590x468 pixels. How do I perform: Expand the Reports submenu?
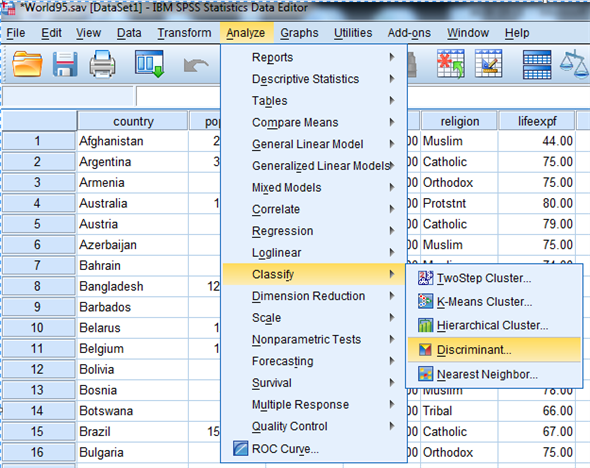point(315,57)
